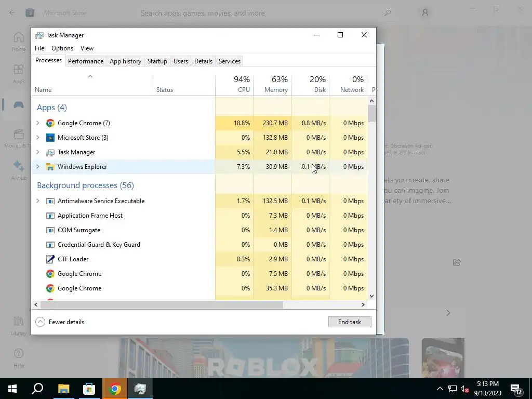Viewport: 532px width, 399px height.
Task: Click the Application Frame Host icon
Action: [50, 216]
